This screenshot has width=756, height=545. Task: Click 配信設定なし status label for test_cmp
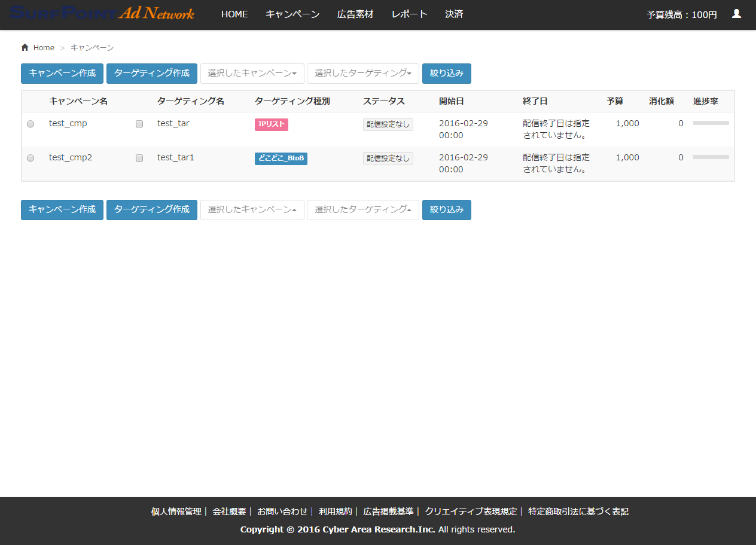(x=388, y=124)
